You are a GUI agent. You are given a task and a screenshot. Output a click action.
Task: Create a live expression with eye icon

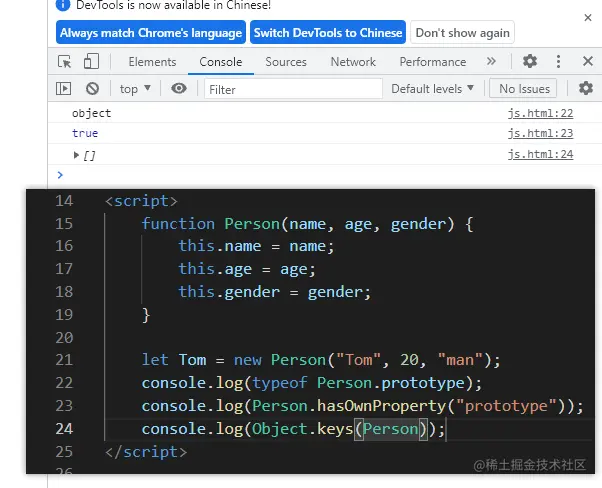coord(179,88)
